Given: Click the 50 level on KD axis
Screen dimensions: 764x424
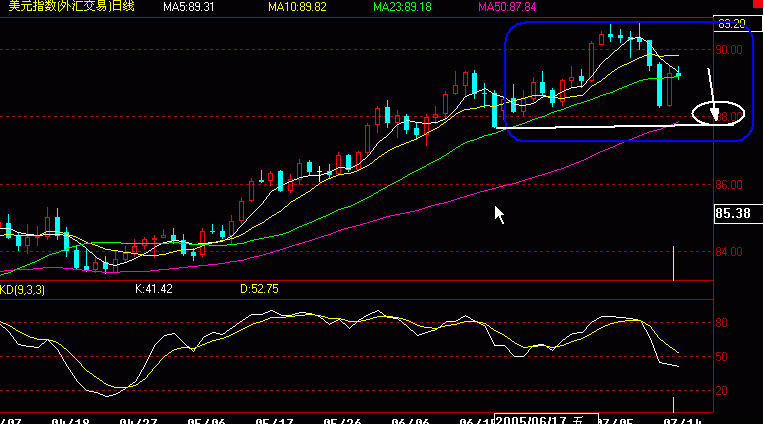Looking at the screenshot, I should click(722, 357).
